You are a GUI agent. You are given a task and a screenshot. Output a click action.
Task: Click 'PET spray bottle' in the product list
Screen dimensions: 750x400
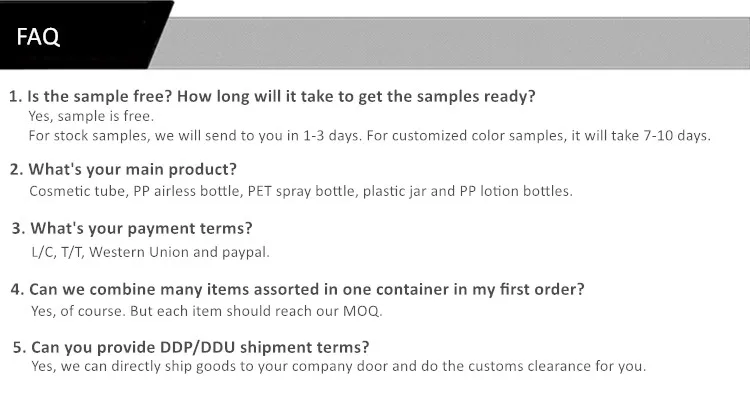301,191
